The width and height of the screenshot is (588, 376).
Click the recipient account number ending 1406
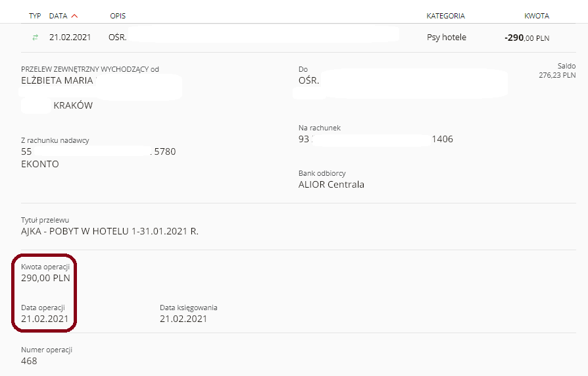[x=376, y=139]
